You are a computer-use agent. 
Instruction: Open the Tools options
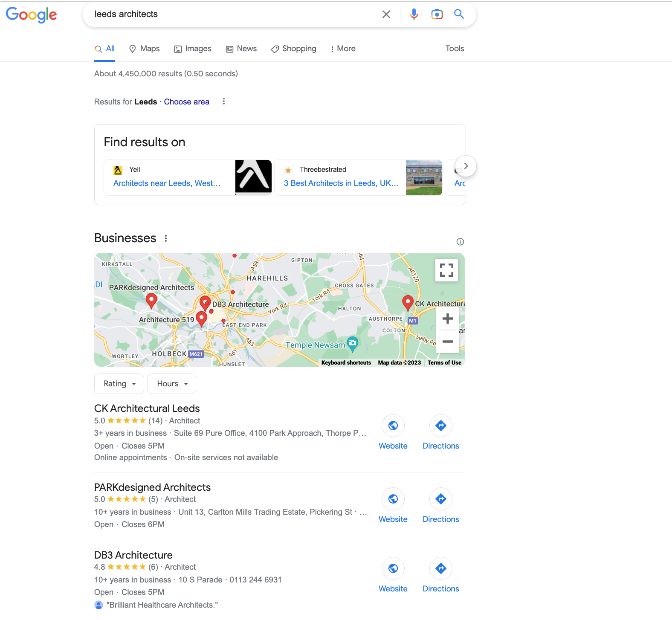(x=455, y=49)
